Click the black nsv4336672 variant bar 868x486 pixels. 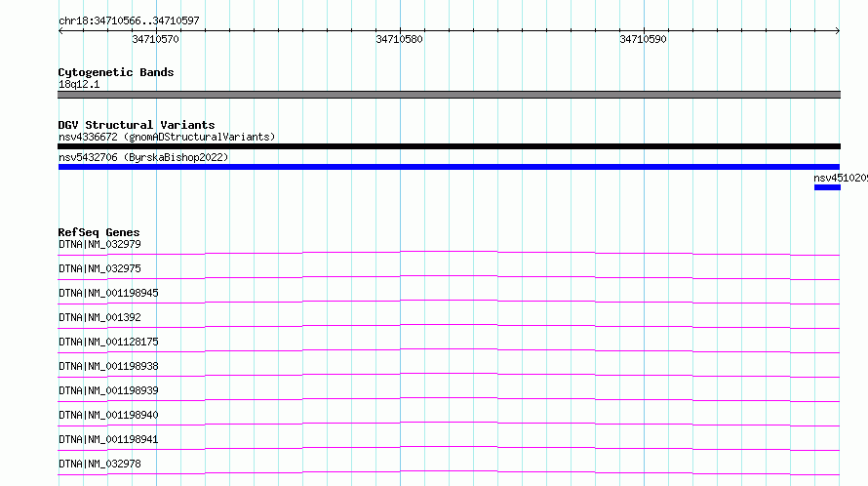coord(449,146)
